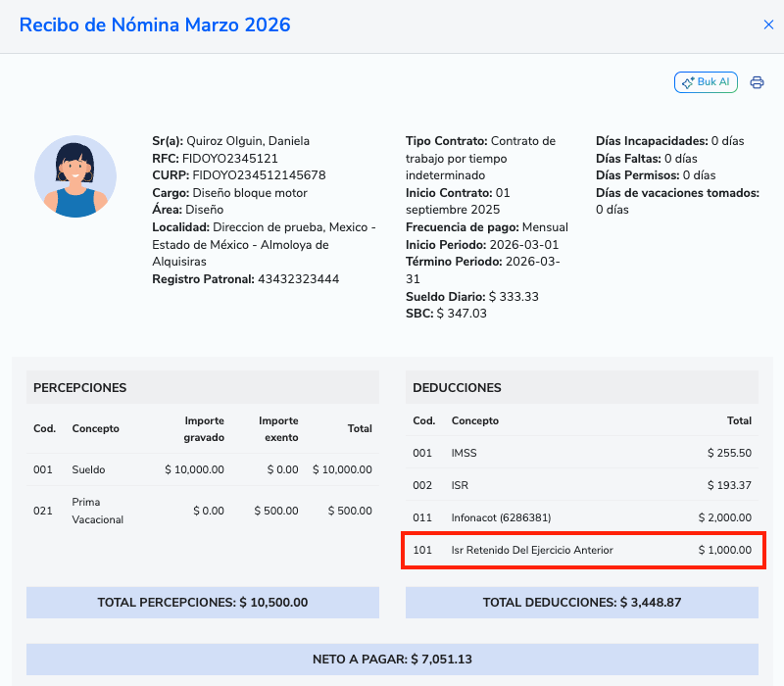Click the CURP value of the employee

click(x=259, y=175)
